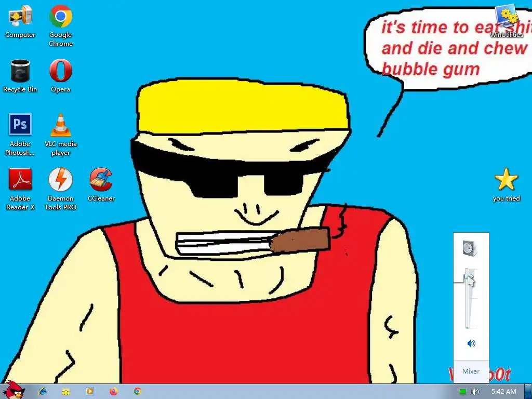The width and height of the screenshot is (532, 399).
Task: Open the speaker device icon in volume popup
Action: (470, 248)
